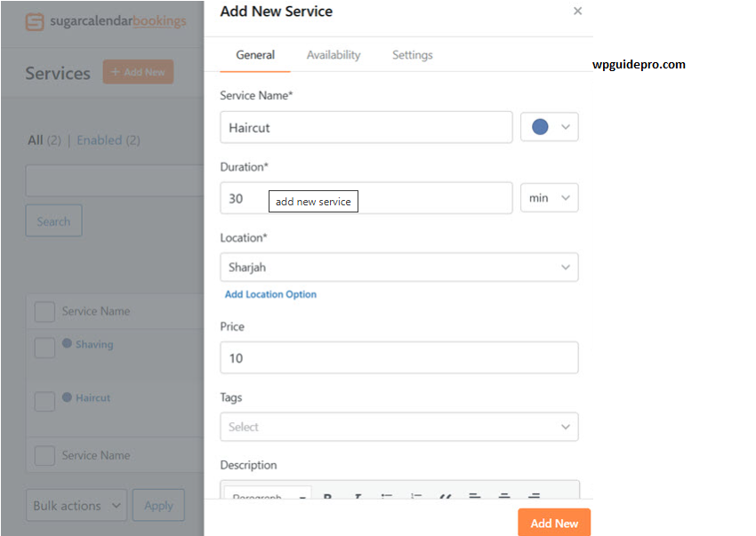Toggle the select-all checkbox in table header
Image resolution: width=756 pixels, height=536 pixels.
44,312
